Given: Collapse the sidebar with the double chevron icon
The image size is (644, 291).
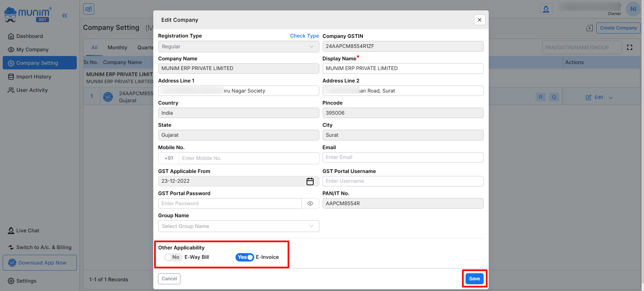Looking at the screenshot, I should 65,15.
